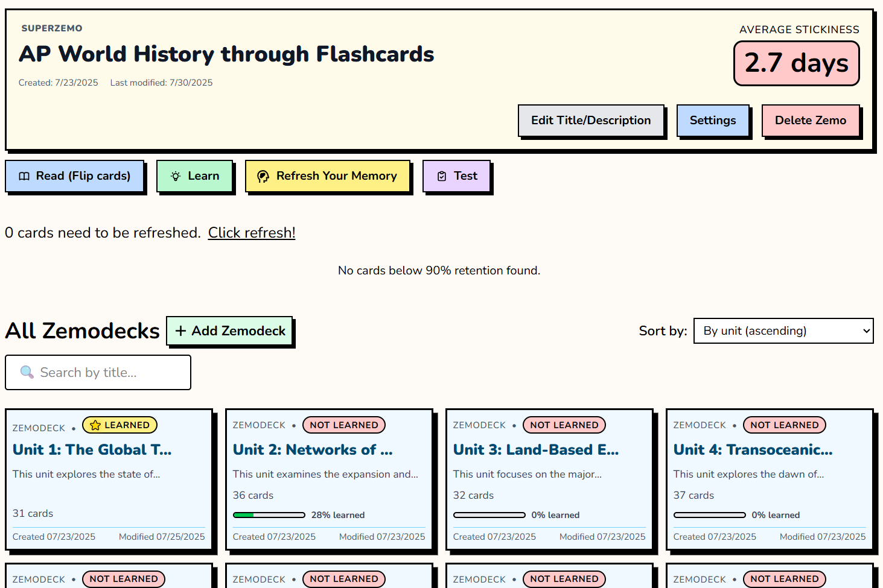Click title AP World History through Flashcards
Image resolution: width=883 pixels, height=588 pixels.
(226, 54)
